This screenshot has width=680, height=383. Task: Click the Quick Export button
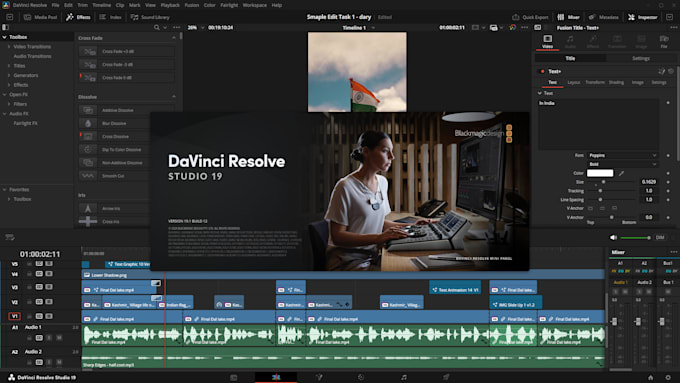[x=530, y=17]
